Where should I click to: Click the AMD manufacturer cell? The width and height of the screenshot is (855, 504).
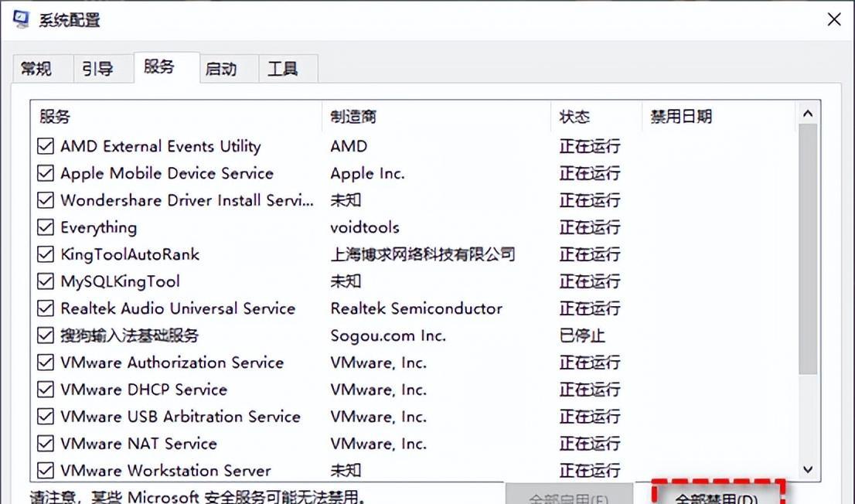[349, 146]
